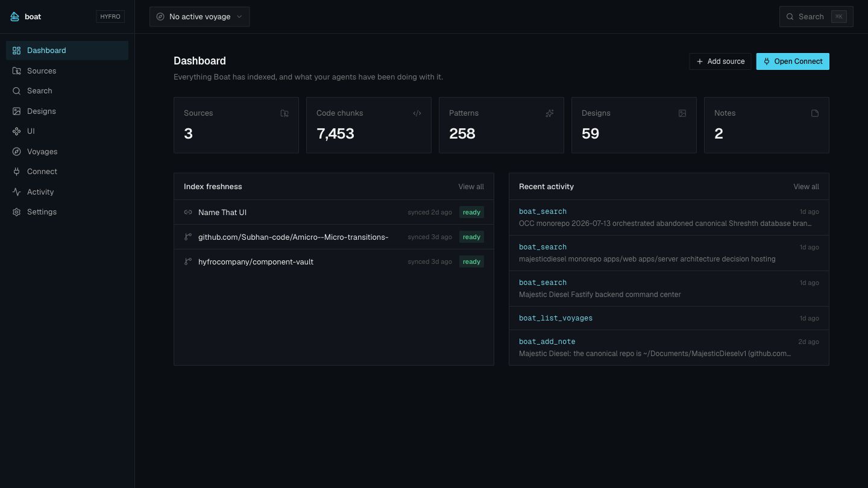This screenshot has width=868, height=488.
Task: Click branch icon beside hyfrocompany/component-vault
Action: click(x=188, y=262)
